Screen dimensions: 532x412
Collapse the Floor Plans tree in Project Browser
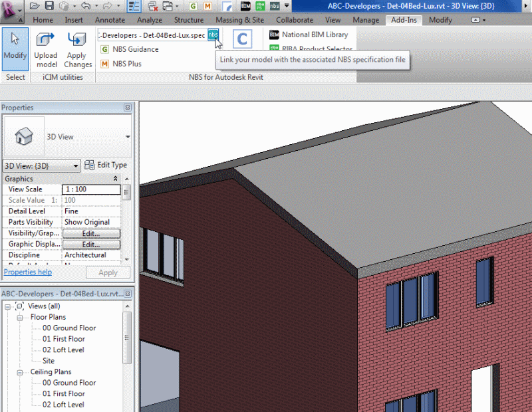20,317
